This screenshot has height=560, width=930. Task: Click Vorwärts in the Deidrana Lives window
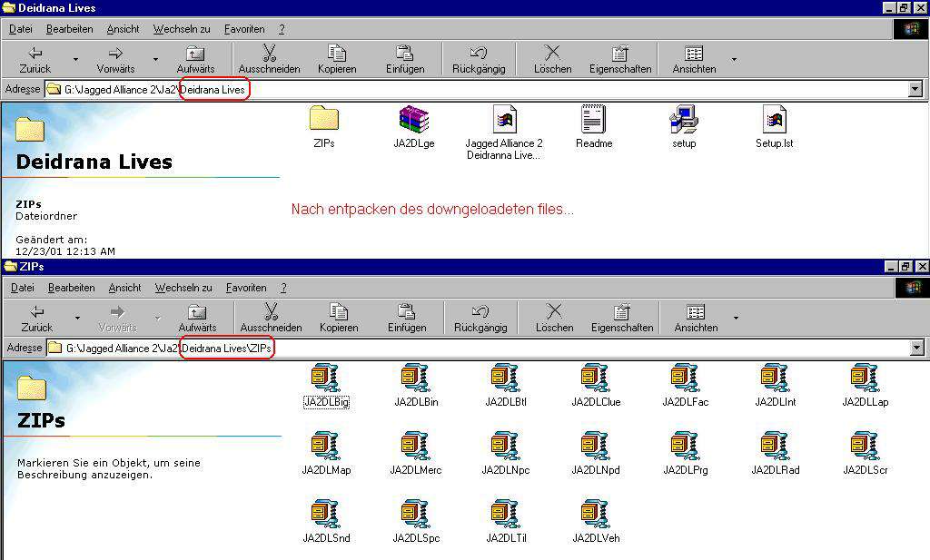[115, 60]
